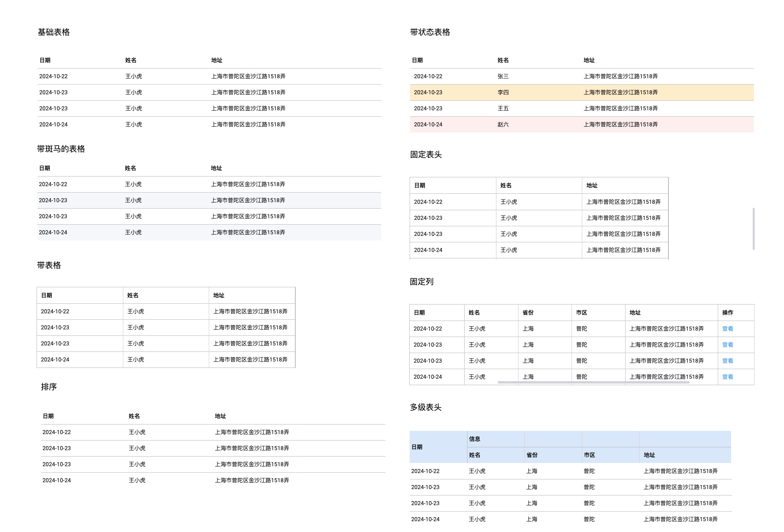Select 2024-10-23 date in 李四 row

tap(428, 92)
